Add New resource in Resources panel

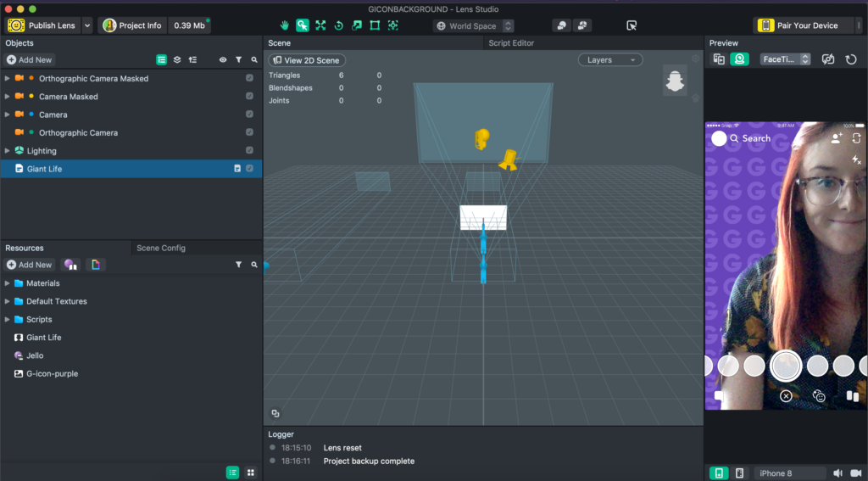(x=30, y=265)
